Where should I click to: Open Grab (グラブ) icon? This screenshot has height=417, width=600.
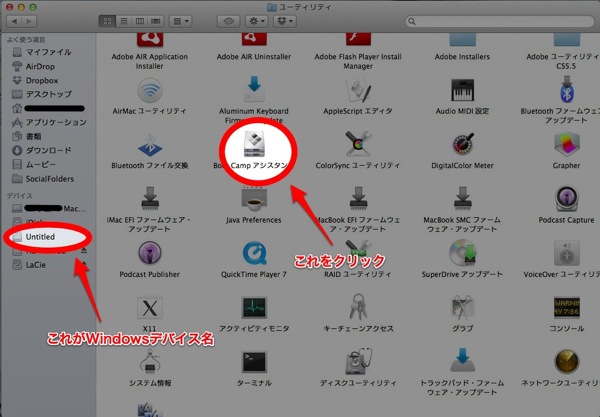(x=462, y=308)
